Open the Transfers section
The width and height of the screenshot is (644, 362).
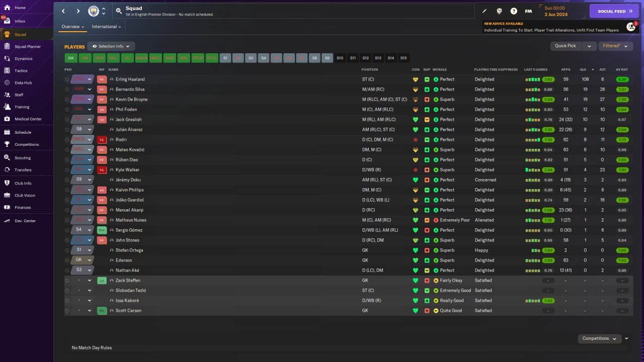[23, 170]
